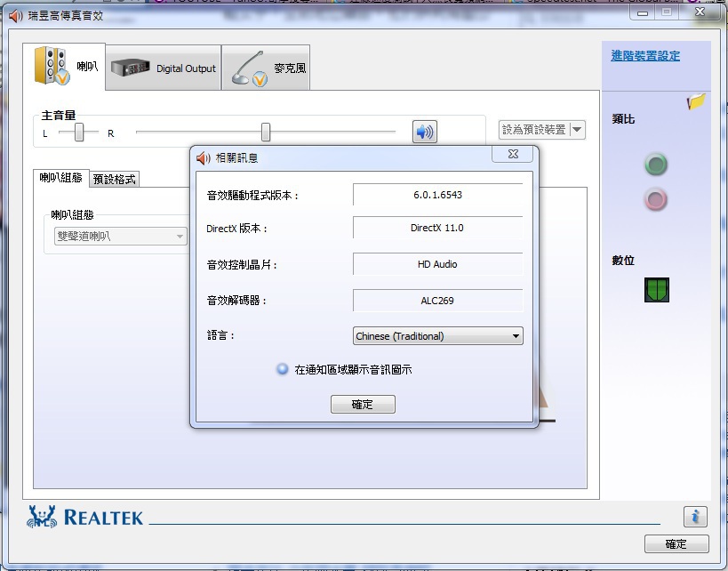The image size is (728, 571).
Task: Open 進階裝置設定 advanced device settings link
Action: pos(645,56)
